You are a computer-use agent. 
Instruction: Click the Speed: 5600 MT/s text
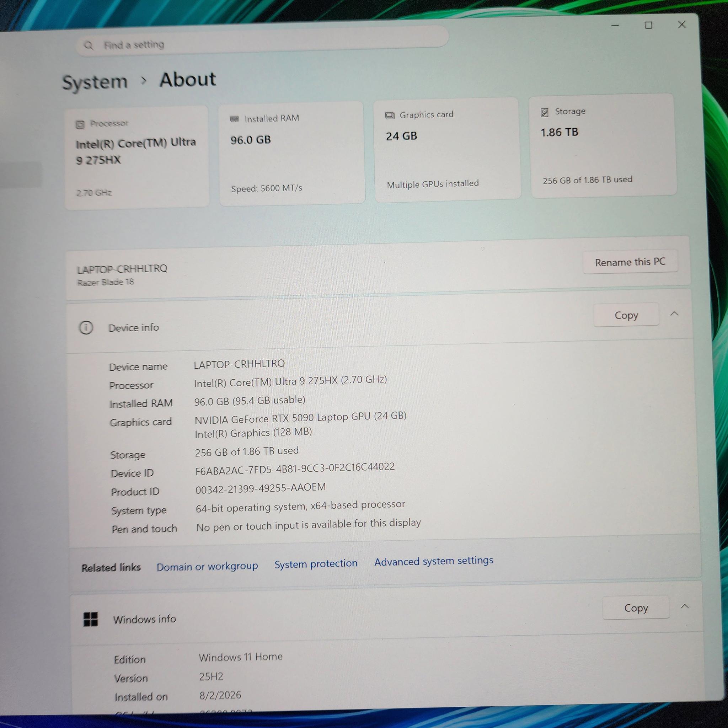[x=266, y=188]
